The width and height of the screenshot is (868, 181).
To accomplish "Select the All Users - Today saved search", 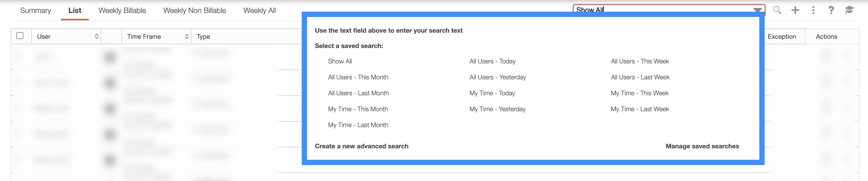I will [492, 61].
